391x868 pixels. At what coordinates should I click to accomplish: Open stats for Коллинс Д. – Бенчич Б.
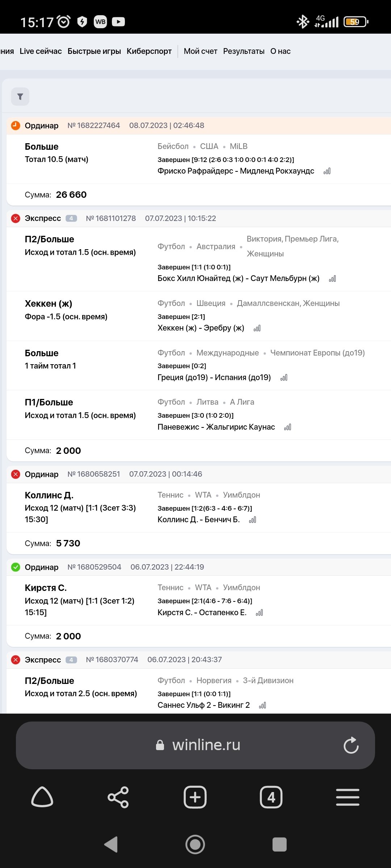[x=253, y=520]
